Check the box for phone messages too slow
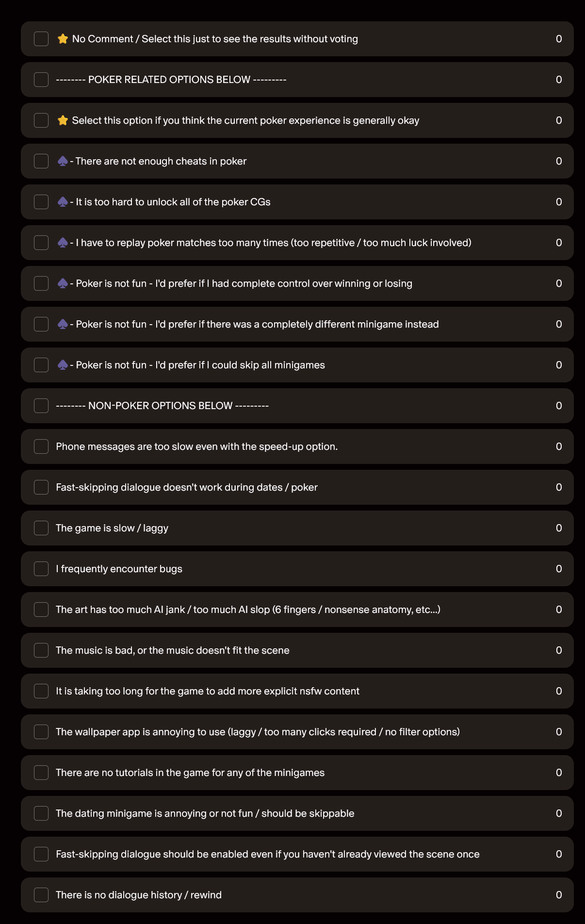 [41, 446]
